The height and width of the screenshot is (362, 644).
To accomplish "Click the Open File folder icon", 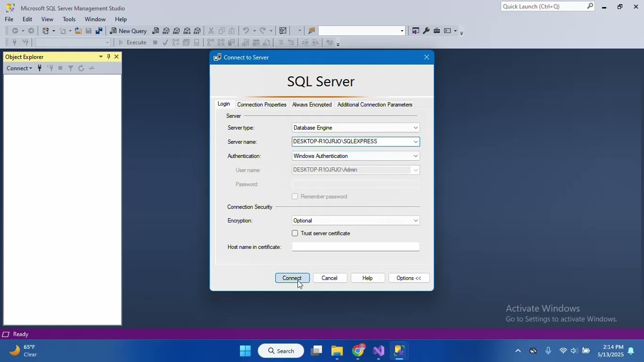I will [78, 31].
